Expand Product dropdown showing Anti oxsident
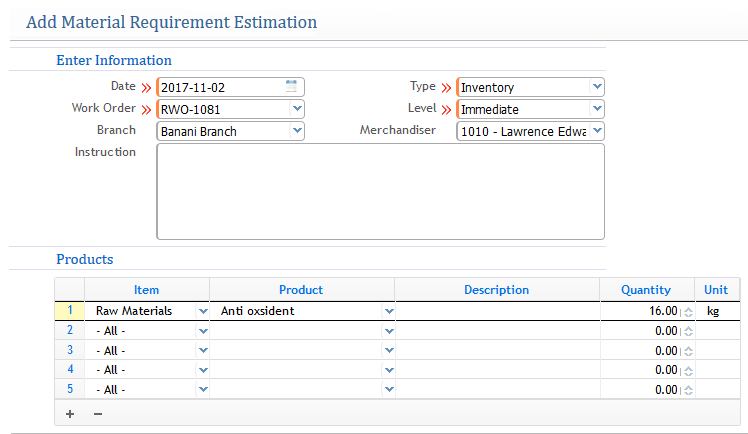The width and height of the screenshot is (748, 434). 389,311
